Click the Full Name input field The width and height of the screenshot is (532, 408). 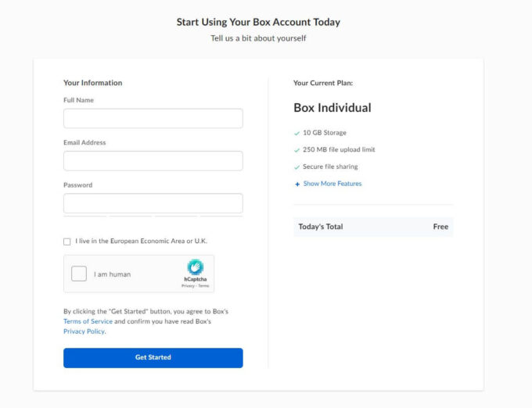point(153,118)
